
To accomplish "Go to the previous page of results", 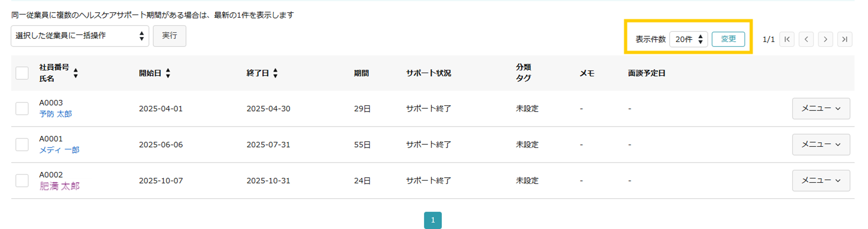I will click(806, 39).
